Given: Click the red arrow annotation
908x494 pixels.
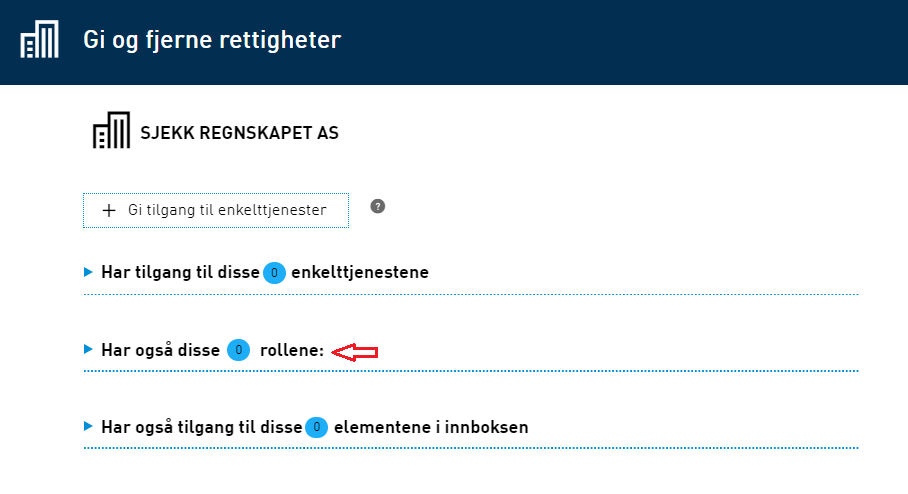Looking at the screenshot, I should pos(354,351).
